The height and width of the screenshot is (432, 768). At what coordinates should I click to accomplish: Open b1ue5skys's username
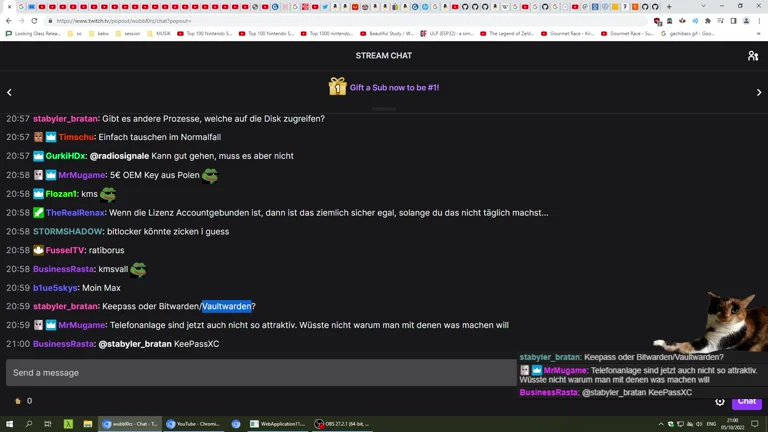pyautogui.click(x=55, y=288)
